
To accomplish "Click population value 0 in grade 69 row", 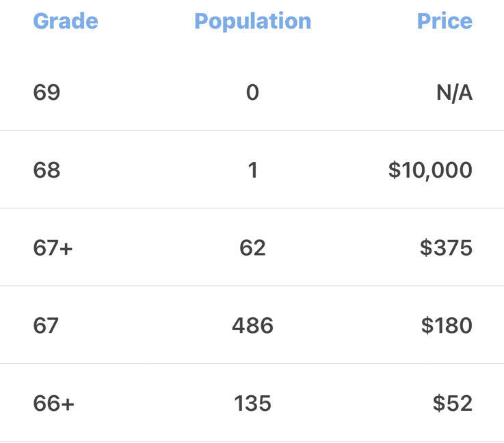I will [x=252, y=92].
